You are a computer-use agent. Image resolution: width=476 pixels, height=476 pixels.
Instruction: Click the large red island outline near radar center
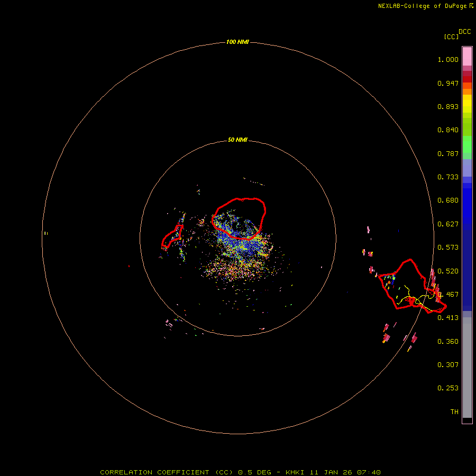[x=239, y=218]
